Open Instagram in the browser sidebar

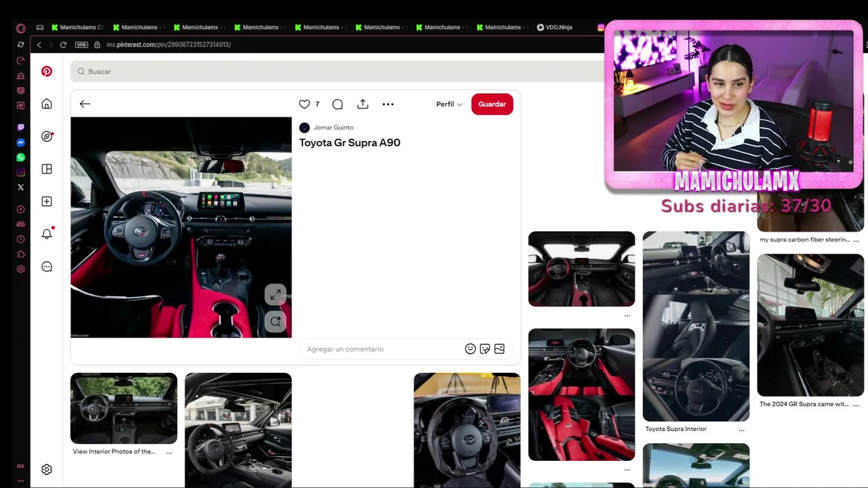(x=21, y=172)
